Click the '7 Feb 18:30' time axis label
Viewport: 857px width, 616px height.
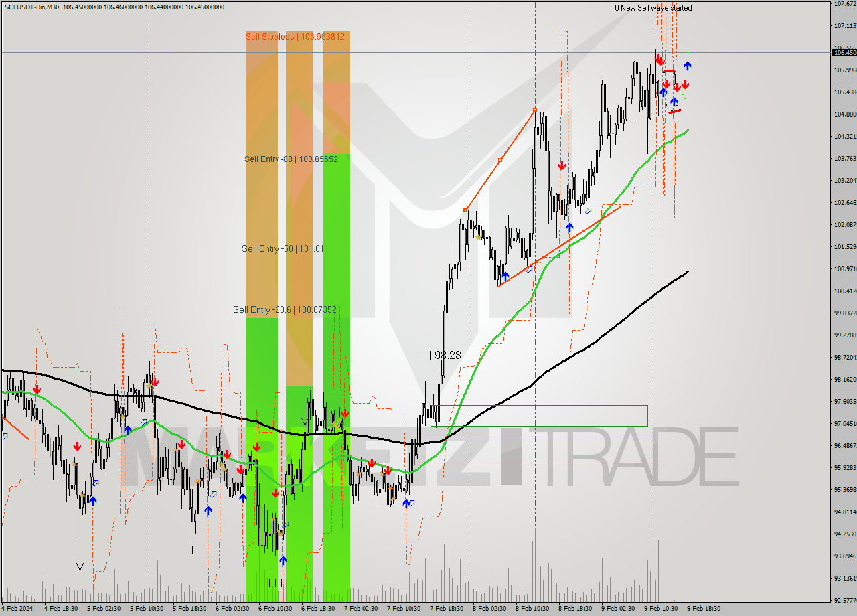click(447, 609)
